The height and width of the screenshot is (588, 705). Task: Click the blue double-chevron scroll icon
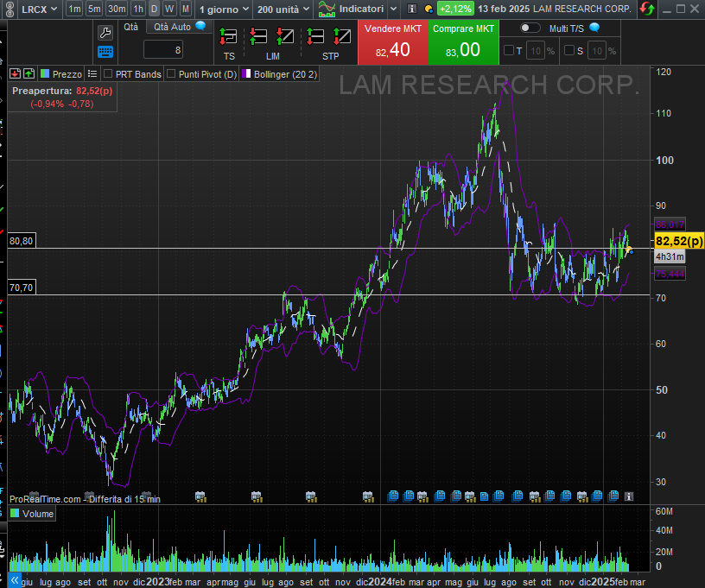(15, 580)
